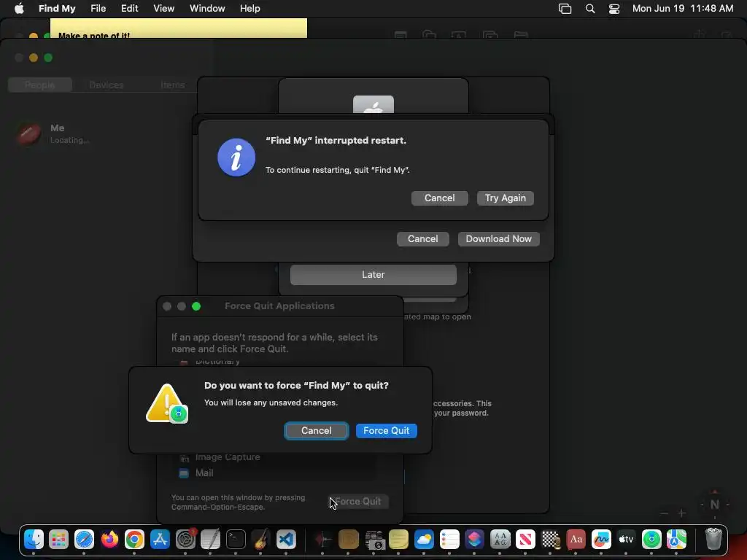747x560 pixels.
Task: Zoom in the map with plus
Action: click(x=682, y=513)
